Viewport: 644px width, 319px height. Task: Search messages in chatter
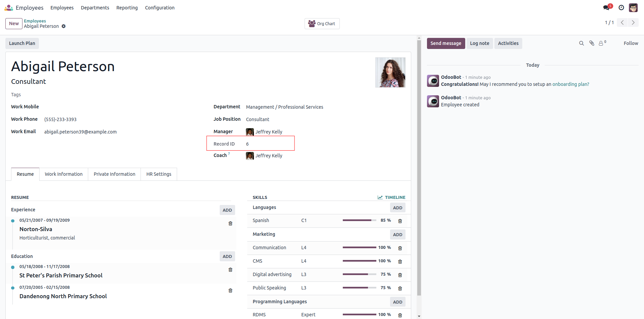[582, 43]
